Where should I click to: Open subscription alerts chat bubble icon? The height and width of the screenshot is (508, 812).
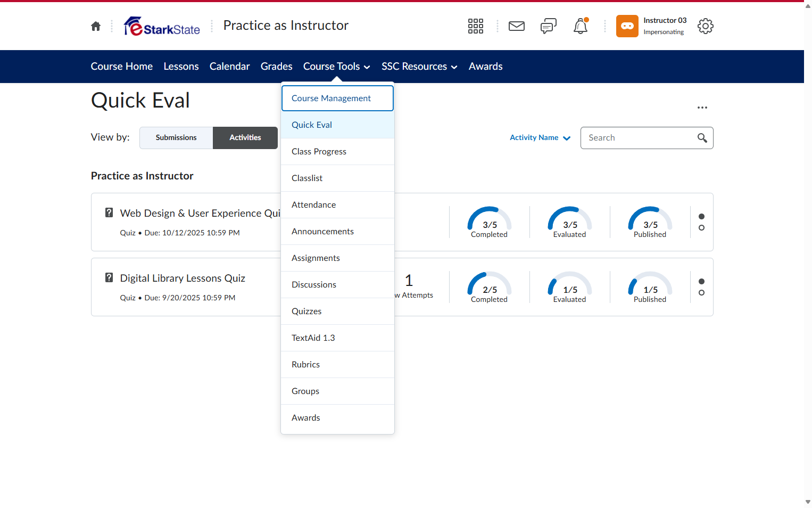pos(549,26)
